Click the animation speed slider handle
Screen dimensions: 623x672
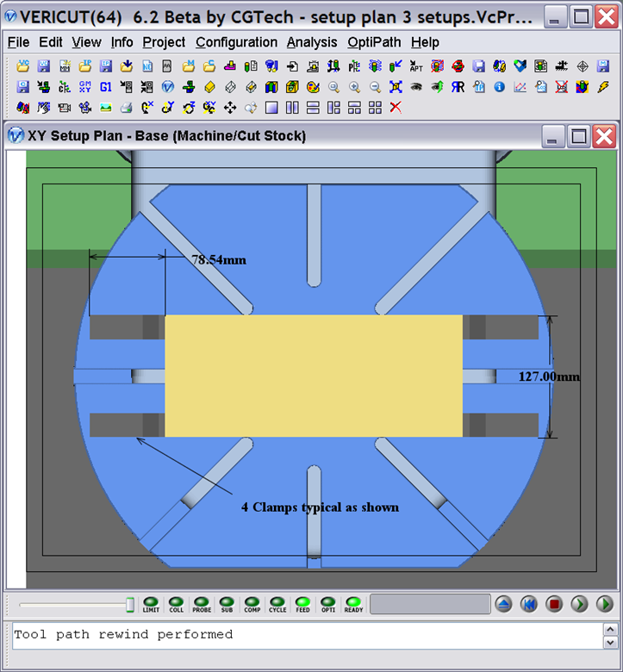point(130,605)
